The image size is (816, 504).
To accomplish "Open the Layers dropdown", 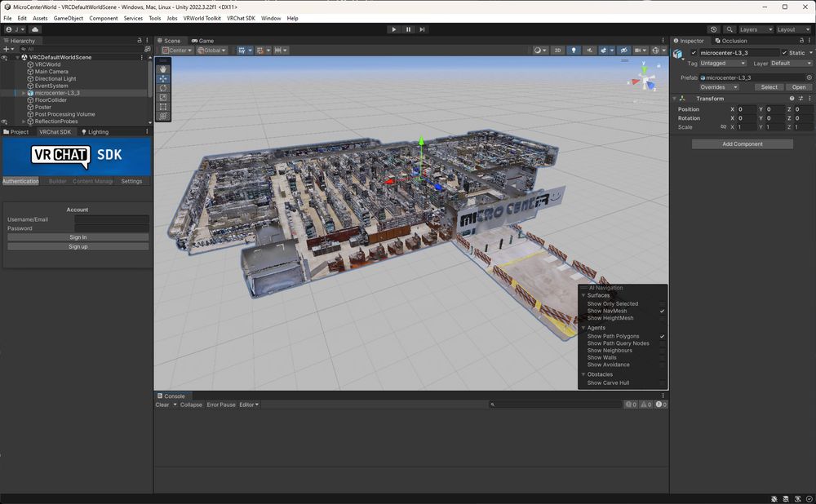I will [x=756, y=29].
